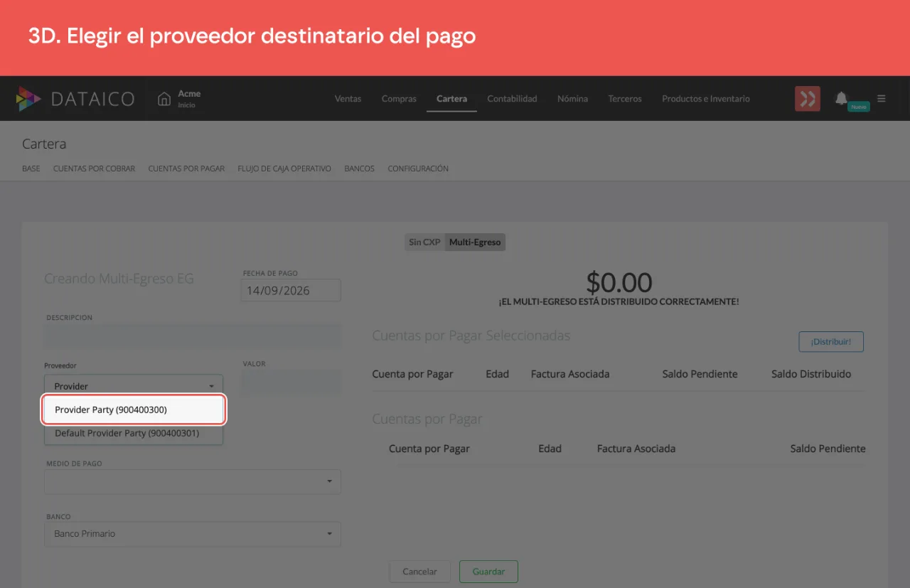Open the Ventas menu
The image size is (910, 588).
pos(348,99)
